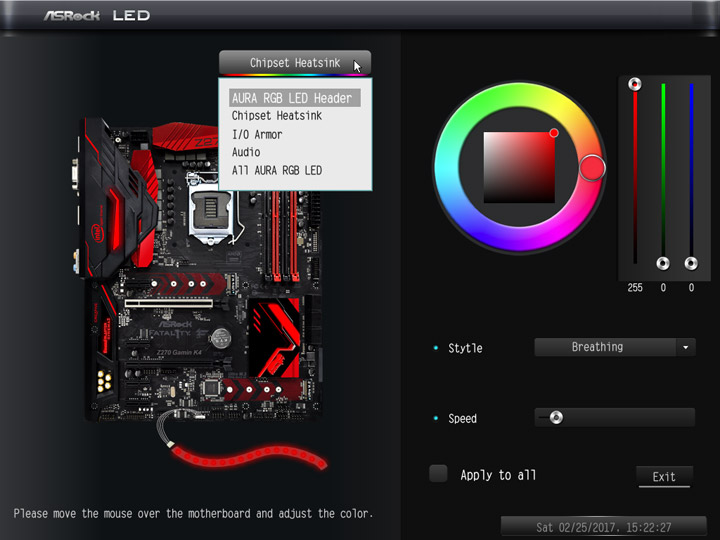Open the Breathing style dropdown
Viewport: 720px width, 540px height.
615,347
